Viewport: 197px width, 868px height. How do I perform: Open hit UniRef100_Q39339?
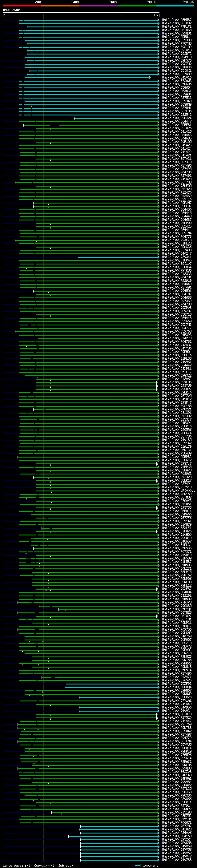click(177, 40)
